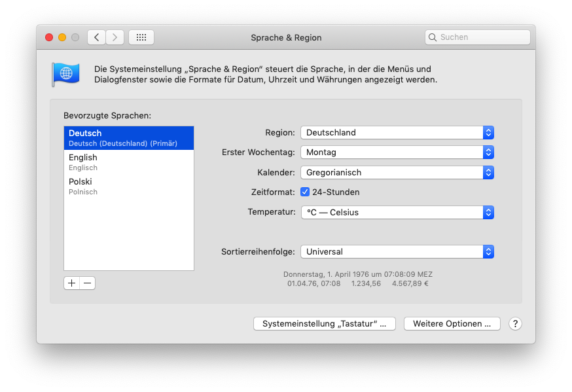Image resolution: width=572 pixels, height=392 pixels.
Task: Add a new language with the plus button
Action: (x=71, y=283)
